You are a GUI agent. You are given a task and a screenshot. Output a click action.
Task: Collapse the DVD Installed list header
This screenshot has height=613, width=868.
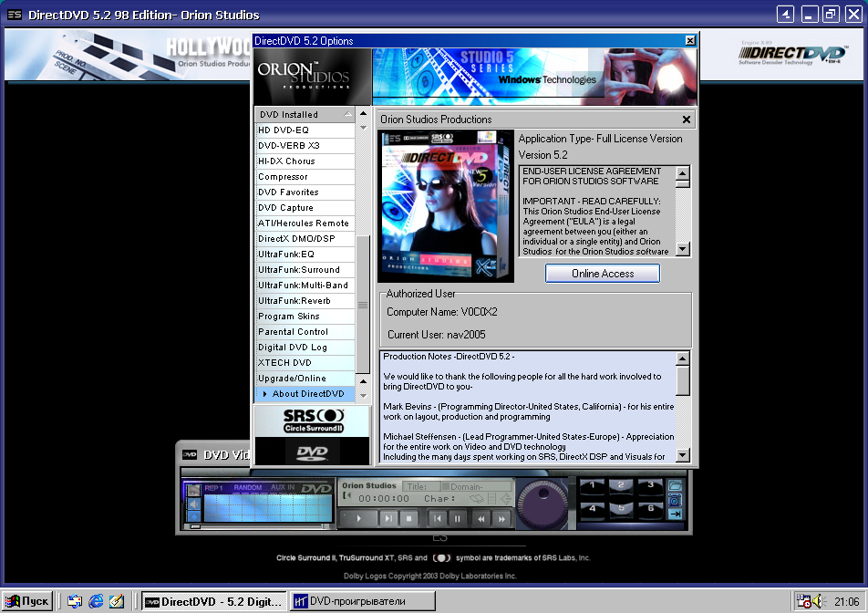click(347, 115)
